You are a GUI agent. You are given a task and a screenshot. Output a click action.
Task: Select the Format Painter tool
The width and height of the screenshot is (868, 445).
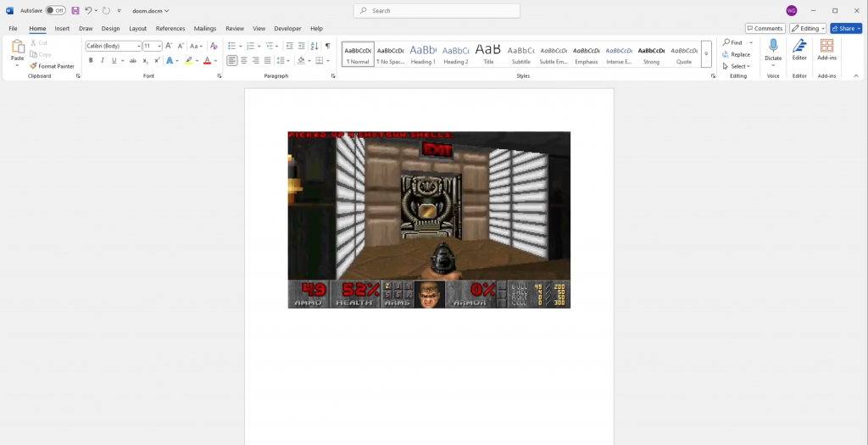[52, 66]
